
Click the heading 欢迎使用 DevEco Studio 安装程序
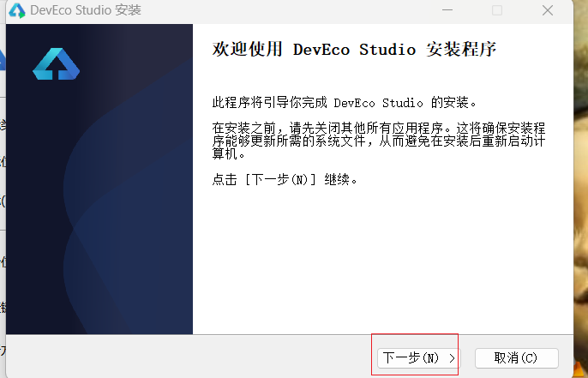pos(354,50)
